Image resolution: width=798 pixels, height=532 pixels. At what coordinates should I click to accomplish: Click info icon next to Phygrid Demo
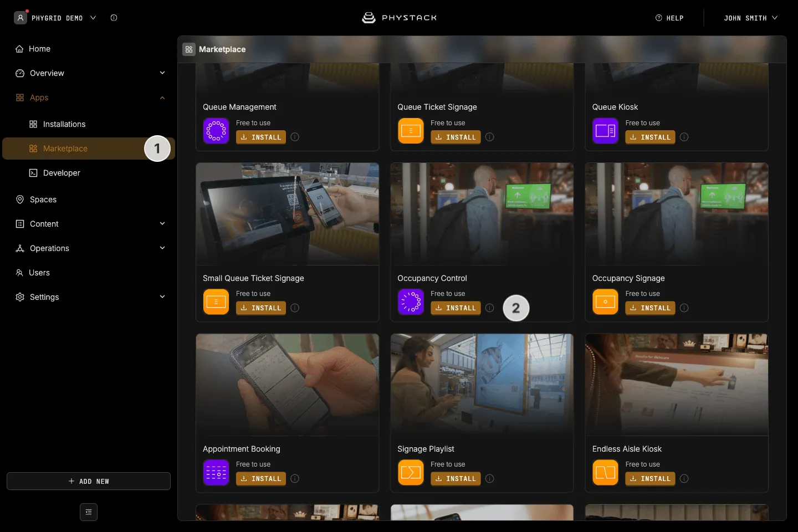tap(114, 18)
